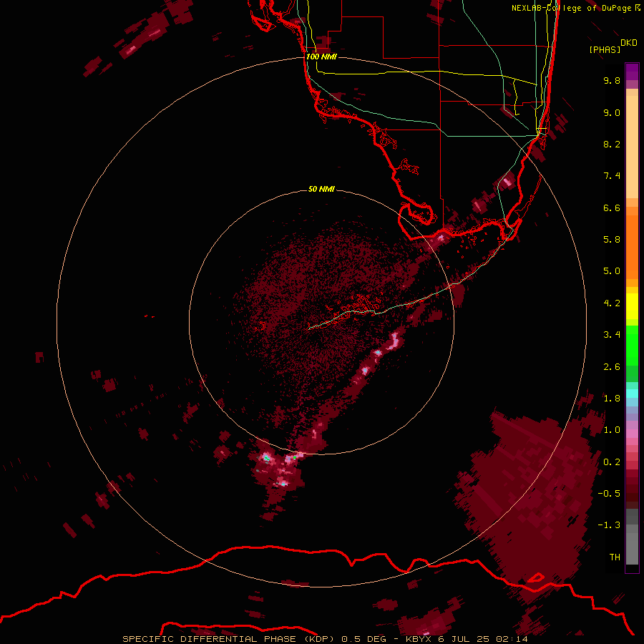Click the 5.0 scale value
Viewport: 644px width, 644px height.
(612, 271)
